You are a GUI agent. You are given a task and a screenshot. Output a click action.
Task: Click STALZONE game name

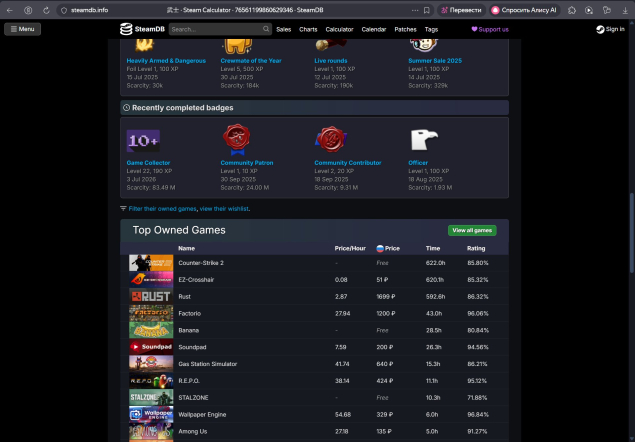pyautogui.click(x=193, y=397)
